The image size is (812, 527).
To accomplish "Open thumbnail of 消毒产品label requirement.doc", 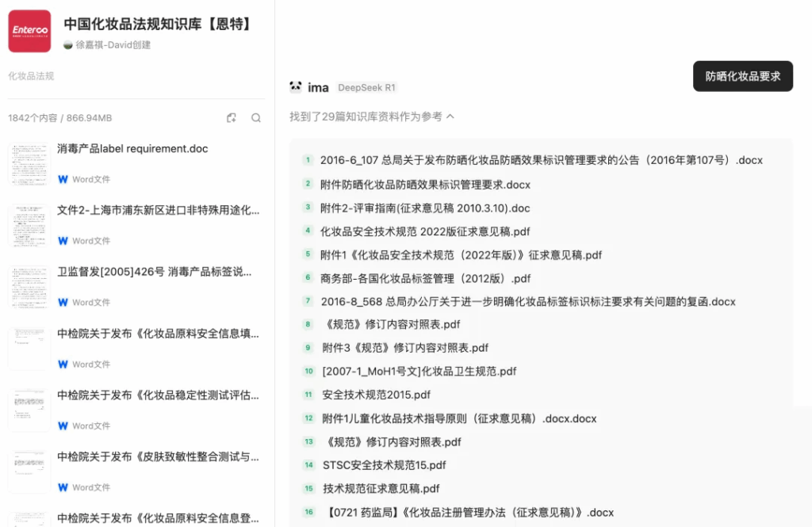I will [x=29, y=163].
